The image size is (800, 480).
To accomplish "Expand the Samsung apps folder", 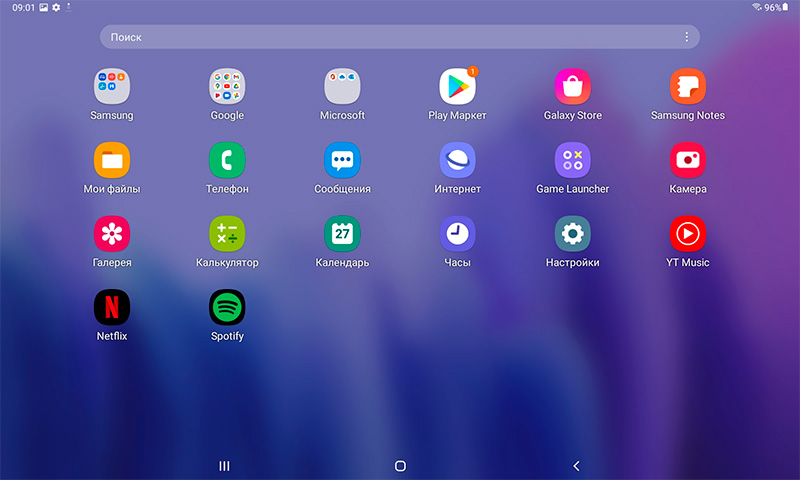I will 112,87.
